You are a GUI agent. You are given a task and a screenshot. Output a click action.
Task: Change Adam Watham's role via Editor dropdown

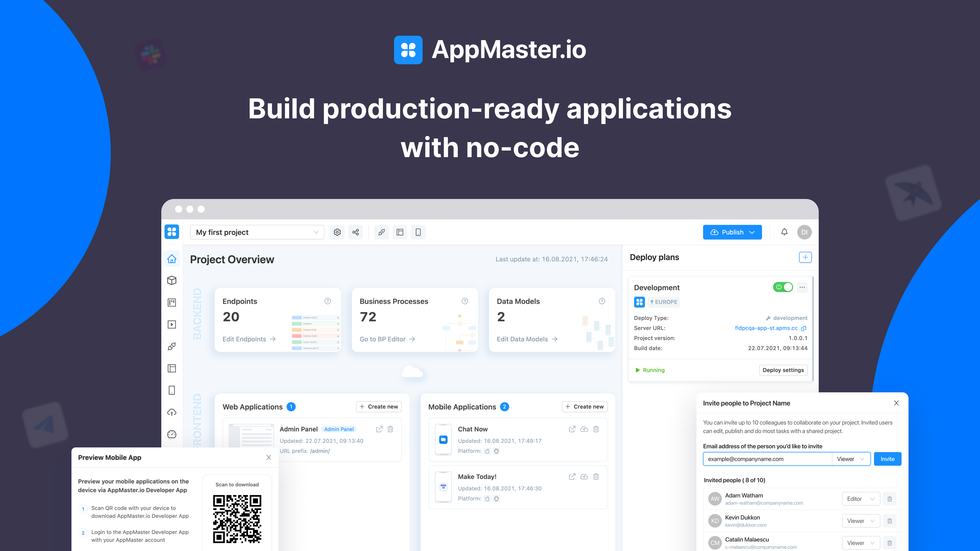tap(861, 498)
